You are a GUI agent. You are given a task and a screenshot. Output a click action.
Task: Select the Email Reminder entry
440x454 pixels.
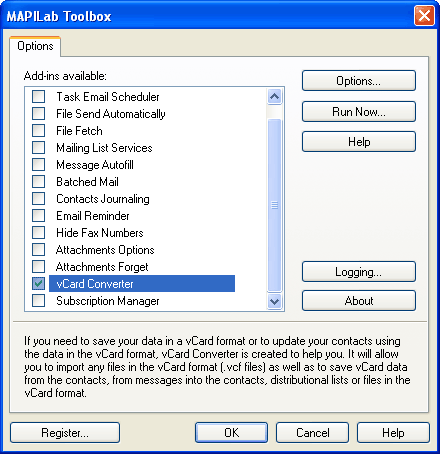coord(93,216)
